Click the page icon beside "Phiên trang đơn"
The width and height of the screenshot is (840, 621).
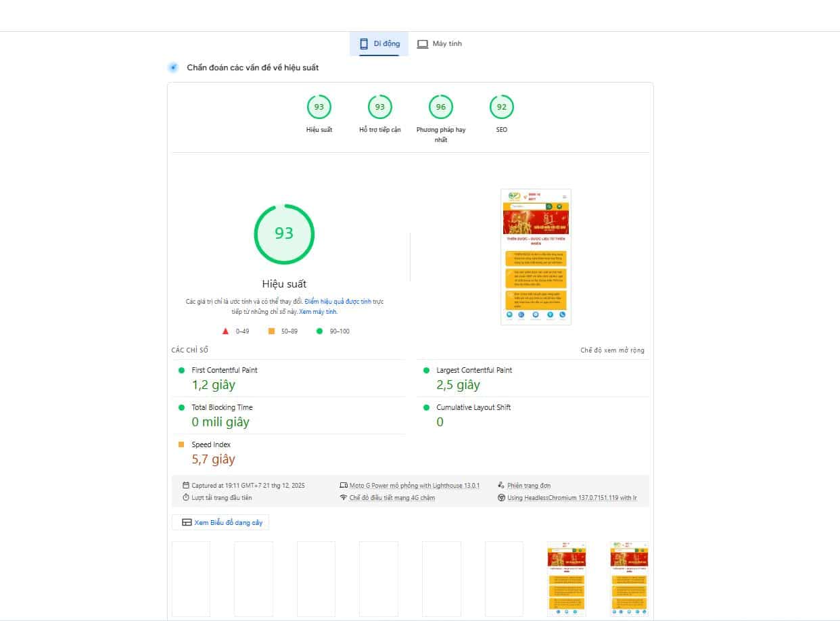click(x=500, y=485)
